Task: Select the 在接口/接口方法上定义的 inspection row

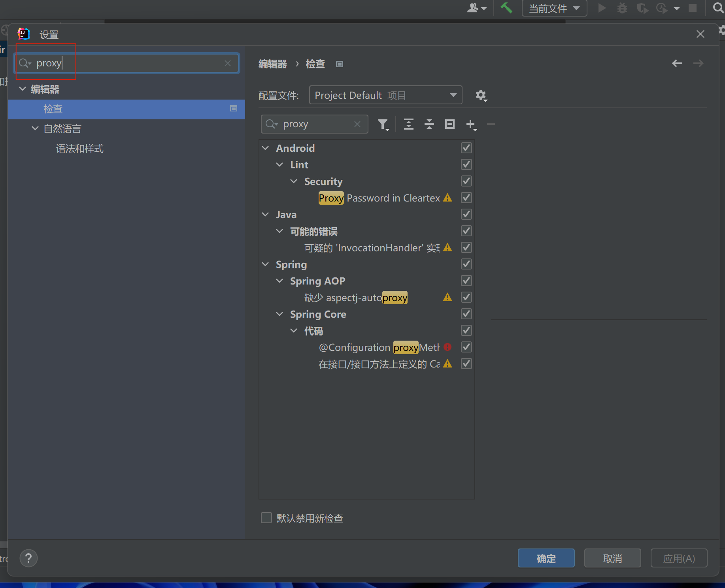Action: point(379,364)
